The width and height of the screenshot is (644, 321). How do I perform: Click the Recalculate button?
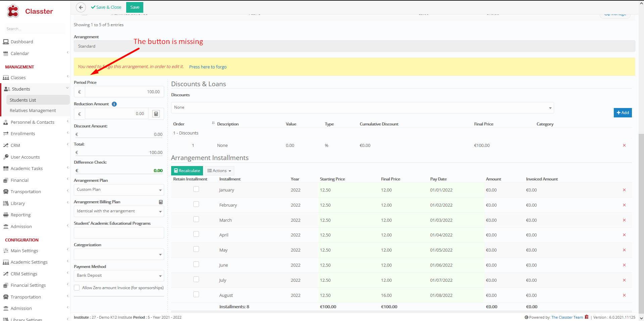click(x=187, y=171)
